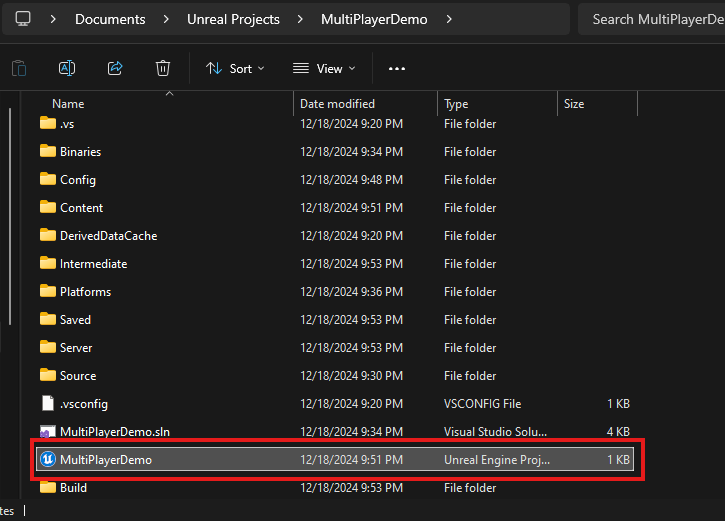
Task: Select the Content folder
Action: [x=81, y=208]
